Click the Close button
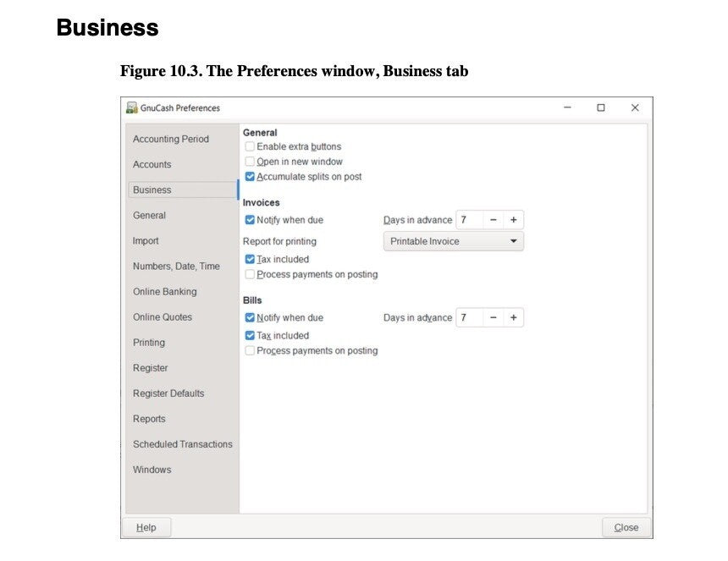The height and width of the screenshot is (561, 728). tap(626, 526)
